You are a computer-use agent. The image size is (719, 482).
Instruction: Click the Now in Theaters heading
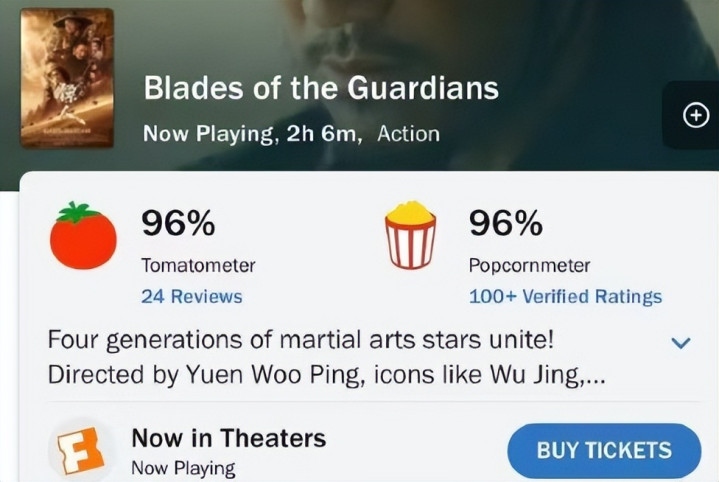(228, 438)
